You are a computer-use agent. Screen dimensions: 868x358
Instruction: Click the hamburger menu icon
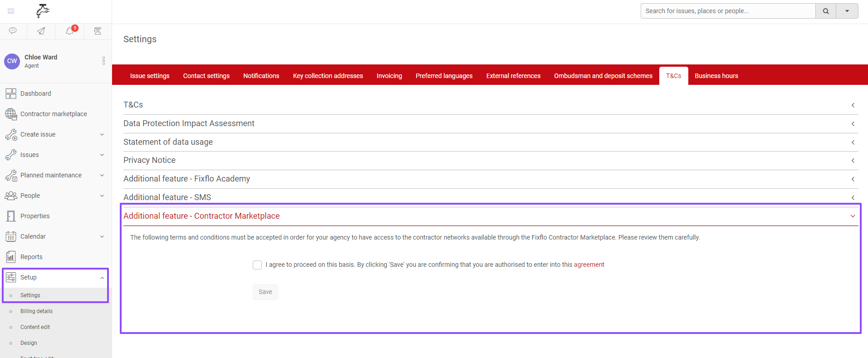[x=11, y=11]
